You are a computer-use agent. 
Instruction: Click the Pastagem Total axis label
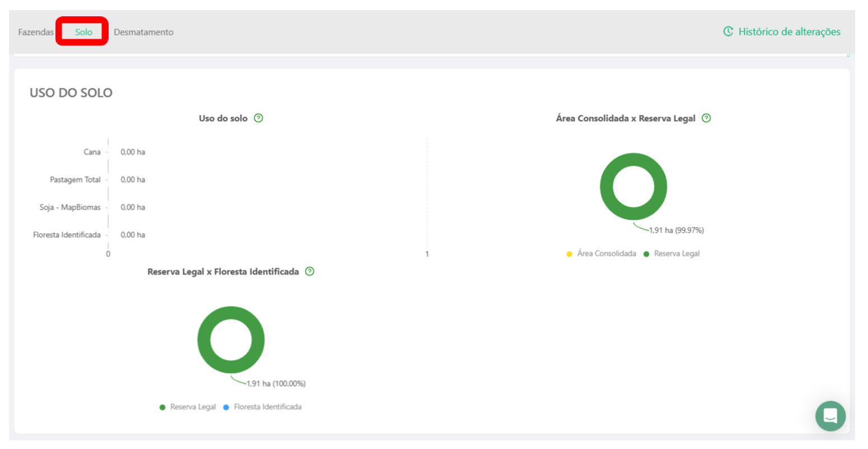75,179
